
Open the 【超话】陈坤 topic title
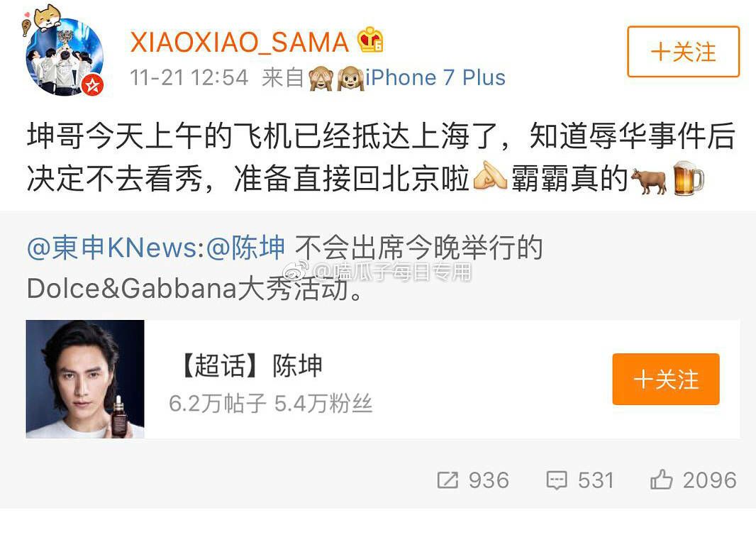tap(250, 365)
